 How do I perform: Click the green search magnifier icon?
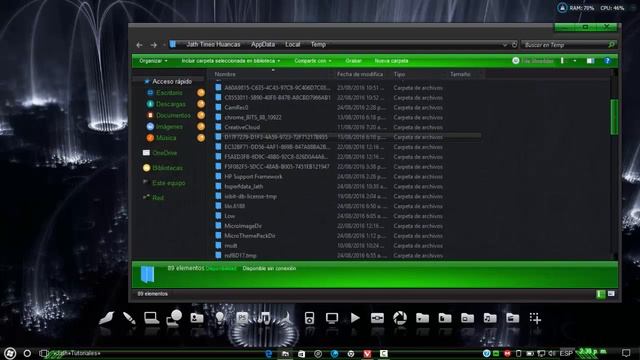pyautogui.click(x=611, y=44)
